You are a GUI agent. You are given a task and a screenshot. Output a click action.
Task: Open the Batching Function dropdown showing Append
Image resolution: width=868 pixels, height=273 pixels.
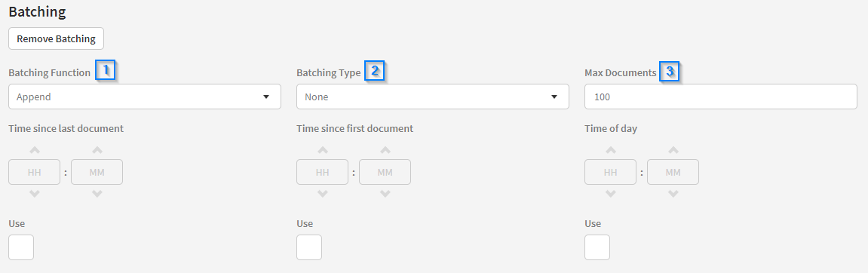pos(145,97)
